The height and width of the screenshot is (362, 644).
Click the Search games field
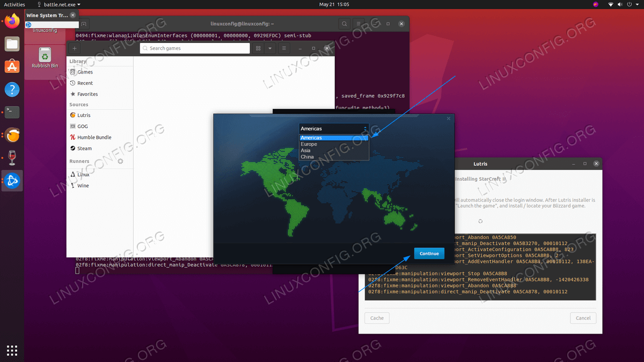click(x=195, y=48)
